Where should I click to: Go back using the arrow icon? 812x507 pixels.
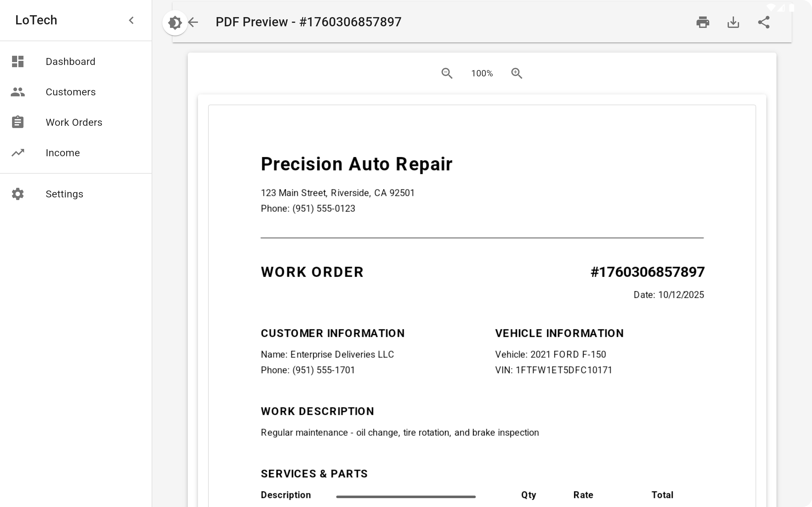tap(193, 22)
